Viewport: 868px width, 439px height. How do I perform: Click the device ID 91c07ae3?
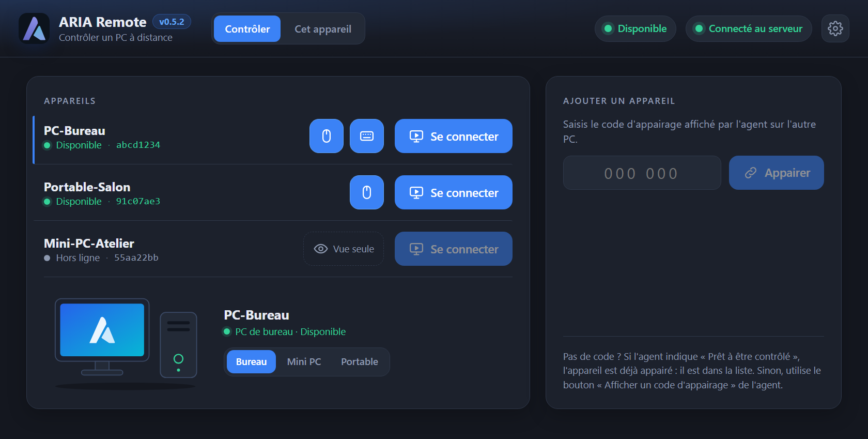click(x=138, y=201)
